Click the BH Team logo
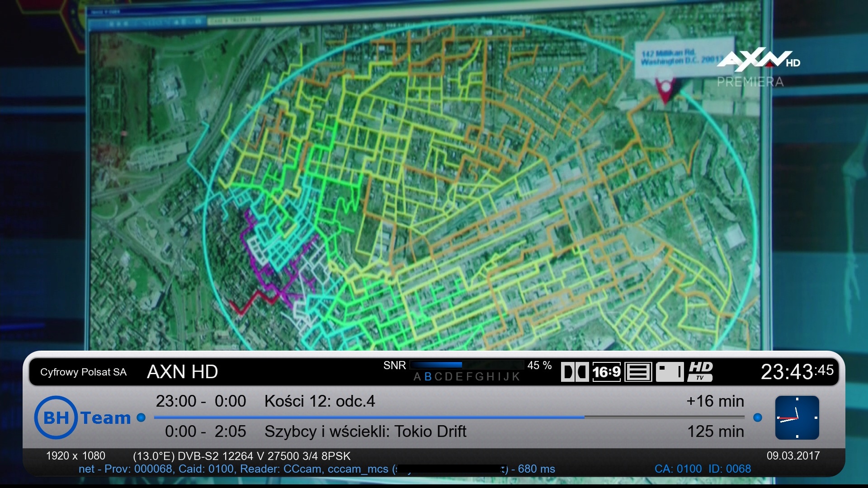 coord(83,418)
